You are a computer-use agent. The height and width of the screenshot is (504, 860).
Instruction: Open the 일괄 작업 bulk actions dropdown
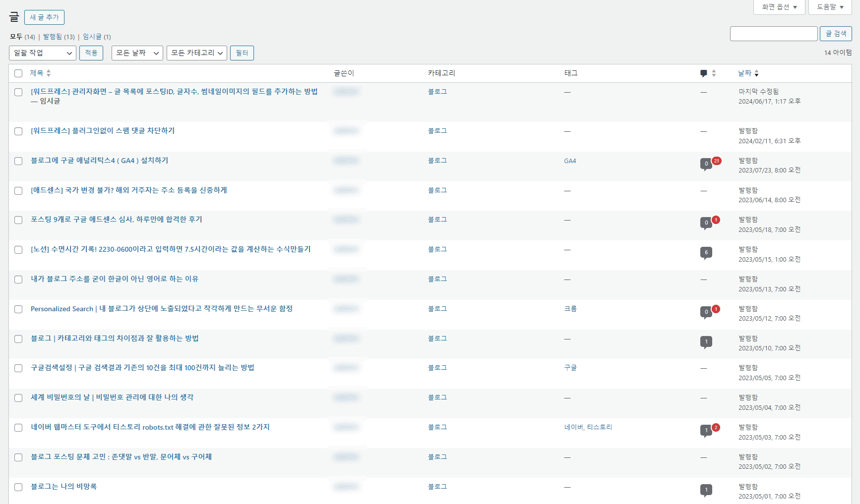tap(43, 53)
